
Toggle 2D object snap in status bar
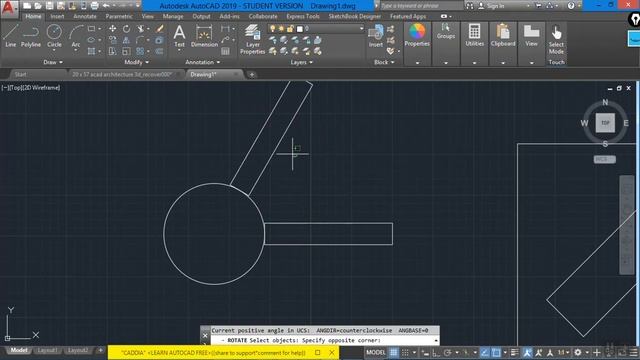(496, 352)
